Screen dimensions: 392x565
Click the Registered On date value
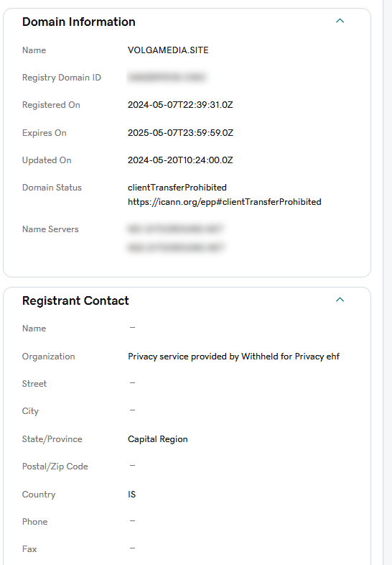pyautogui.click(x=180, y=105)
